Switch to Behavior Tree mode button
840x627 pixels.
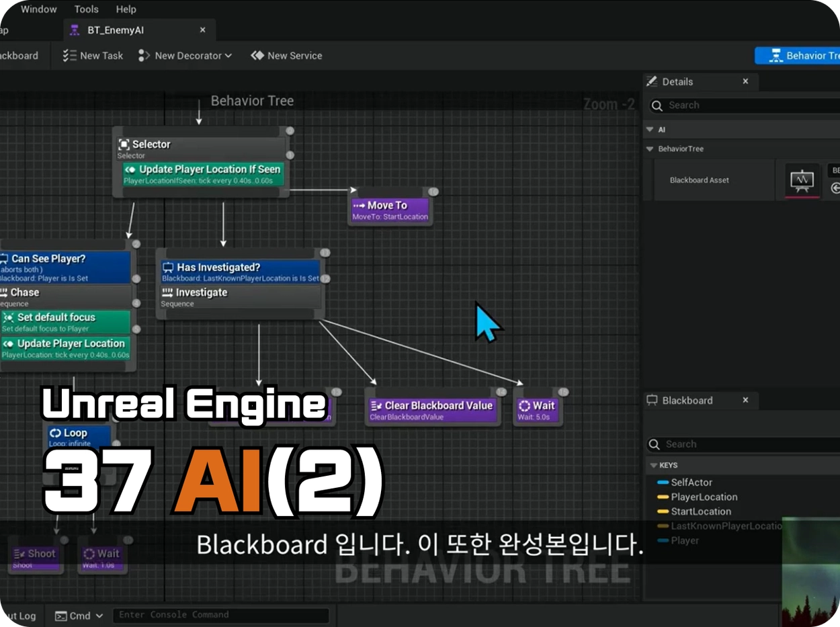(798, 56)
